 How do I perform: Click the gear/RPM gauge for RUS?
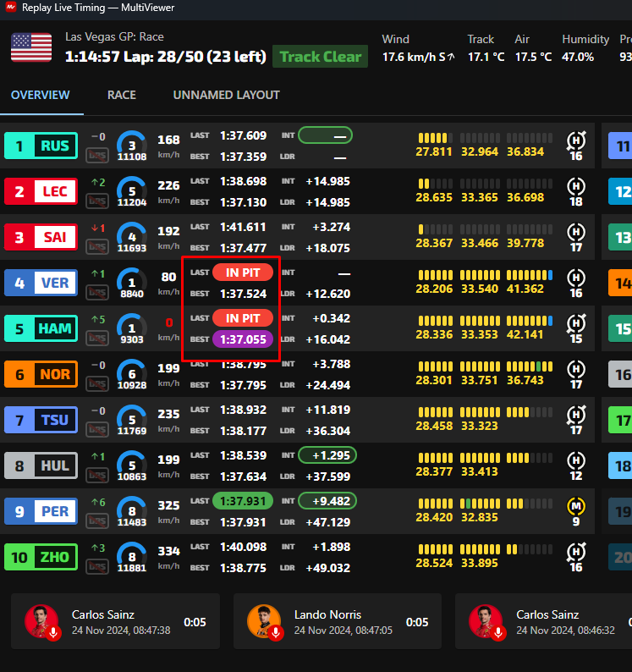pos(132,146)
